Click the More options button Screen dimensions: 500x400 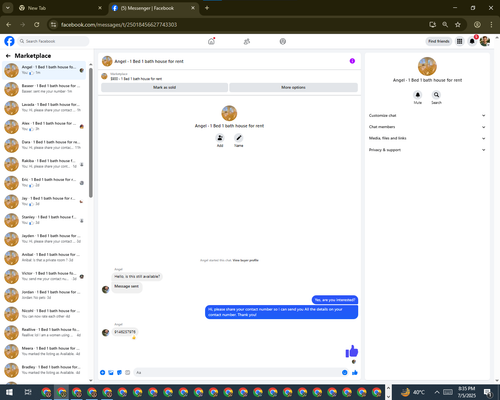pos(293,87)
